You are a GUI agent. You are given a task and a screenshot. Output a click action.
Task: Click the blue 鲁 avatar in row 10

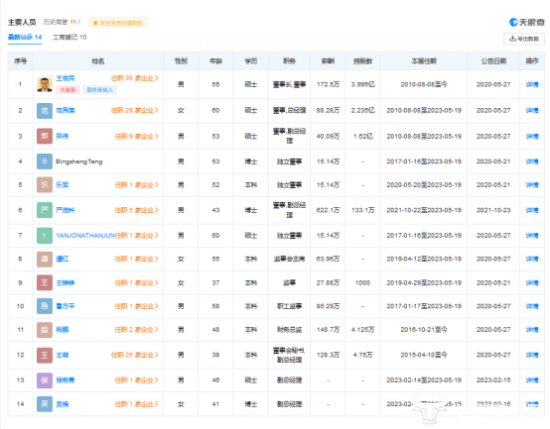pyautogui.click(x=45, y=306)
